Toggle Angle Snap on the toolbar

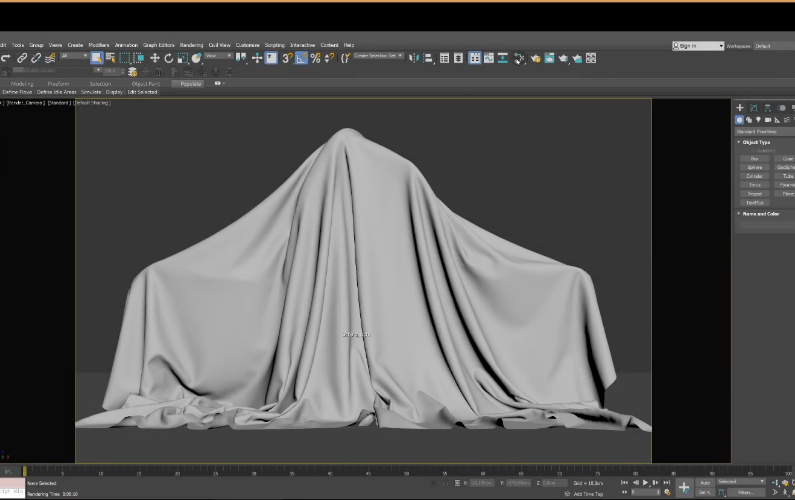pyautogui.click(x=301, y=58)
